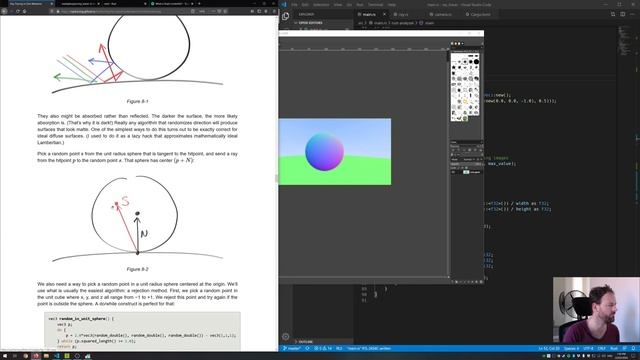
Task: Switch to the ray.rs editor tab
Action: pos(403,14)
